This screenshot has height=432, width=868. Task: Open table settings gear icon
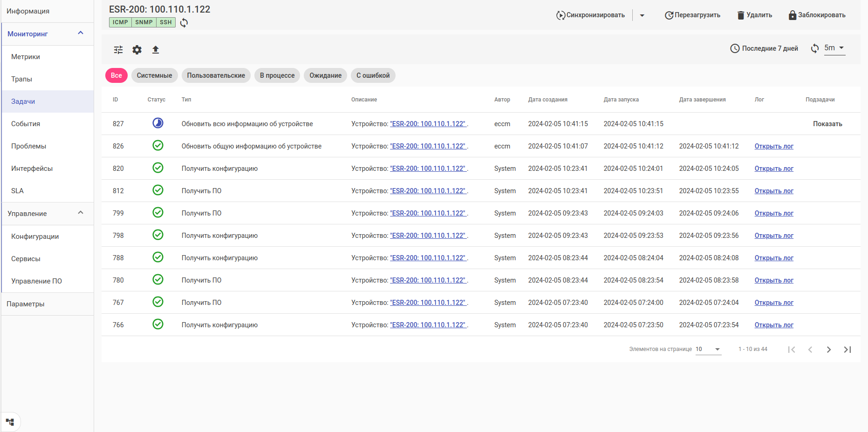point(137,50)
